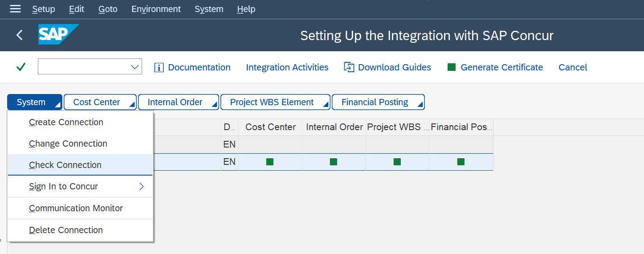644x254 pixels.
Task: Open the hamburger menu icon
Action: pos(15,9)
